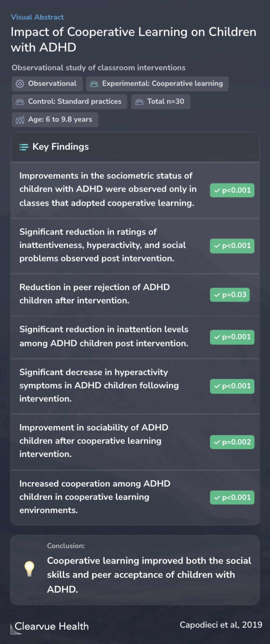Image resolution: width=270 pixels, height=644 pixels.
Task: Click the people icon beside Total n=30
Action: coord(139,102)
